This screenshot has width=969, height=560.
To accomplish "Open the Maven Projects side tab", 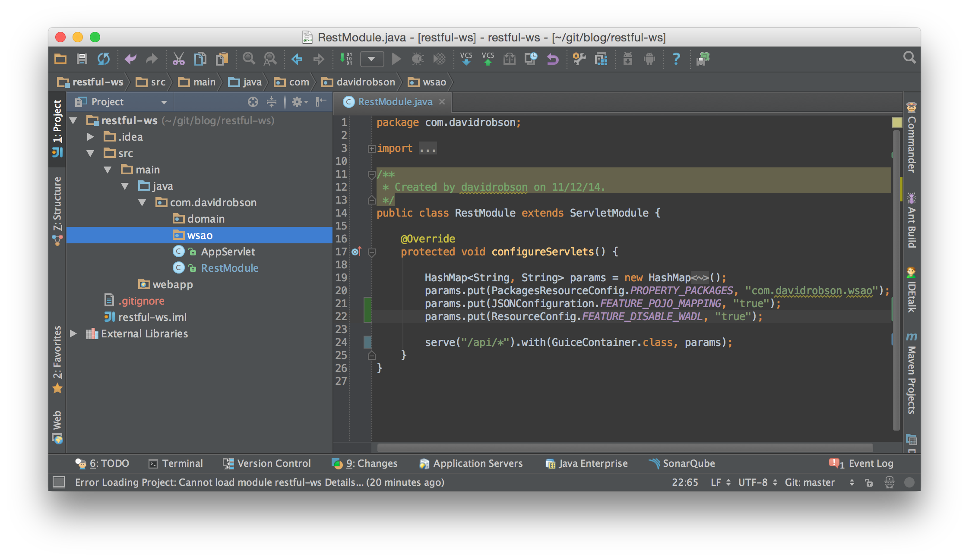I will 911,373.
